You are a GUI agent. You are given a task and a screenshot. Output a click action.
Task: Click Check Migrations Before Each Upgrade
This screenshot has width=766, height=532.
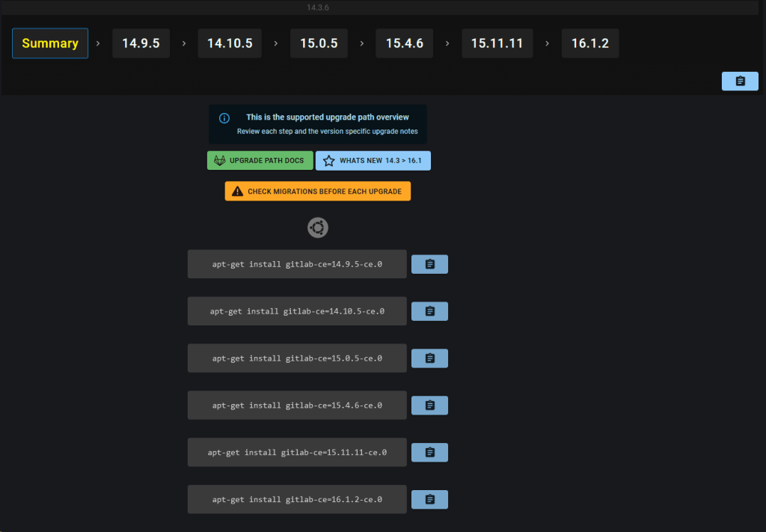coord(317,191)
